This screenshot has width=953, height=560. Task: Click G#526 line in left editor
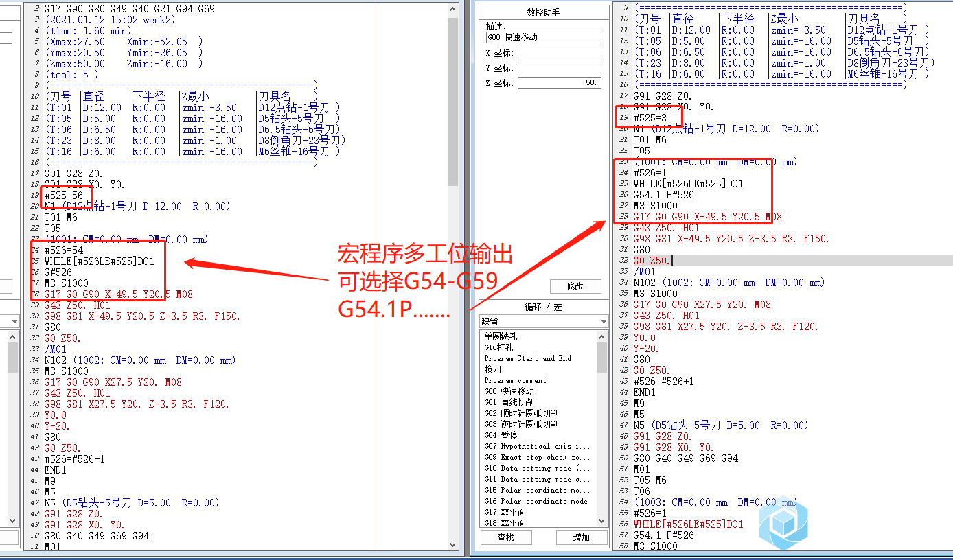(x=58, y=272)
